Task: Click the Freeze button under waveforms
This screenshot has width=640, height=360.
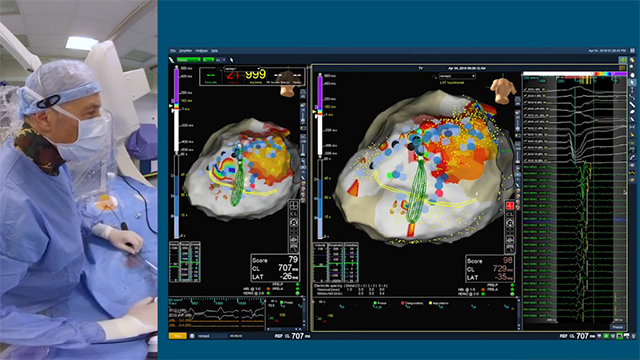Action: [618, 327]
